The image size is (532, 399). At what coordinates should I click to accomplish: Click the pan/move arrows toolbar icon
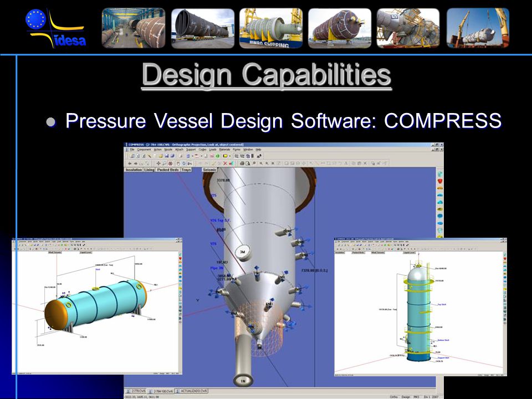(158, 163)
